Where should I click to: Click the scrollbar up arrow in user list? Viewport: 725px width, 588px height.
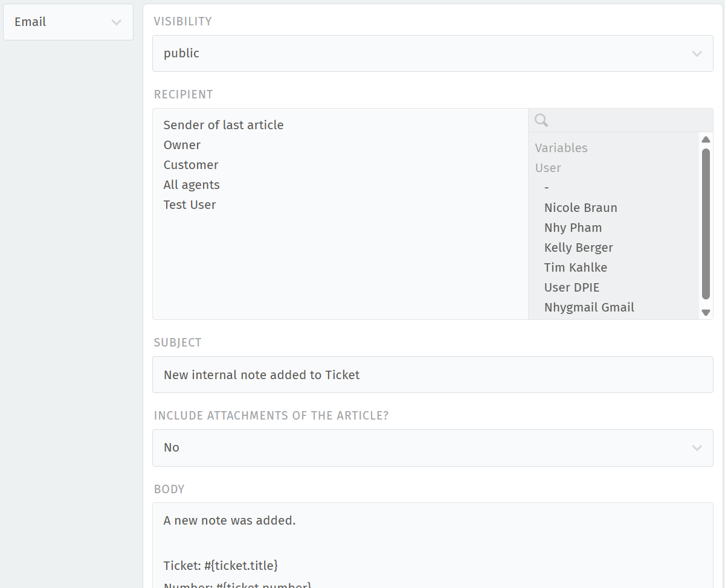tap(706, 139)
